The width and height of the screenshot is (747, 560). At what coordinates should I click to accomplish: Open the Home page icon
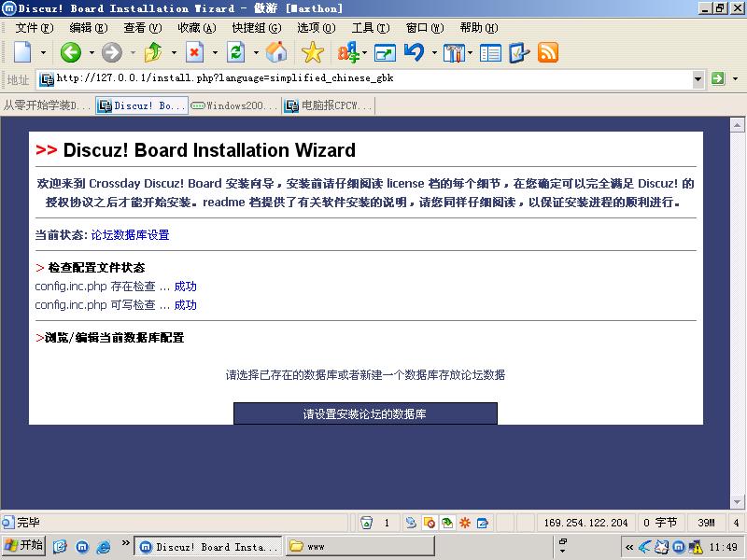[x=276, y=52]
